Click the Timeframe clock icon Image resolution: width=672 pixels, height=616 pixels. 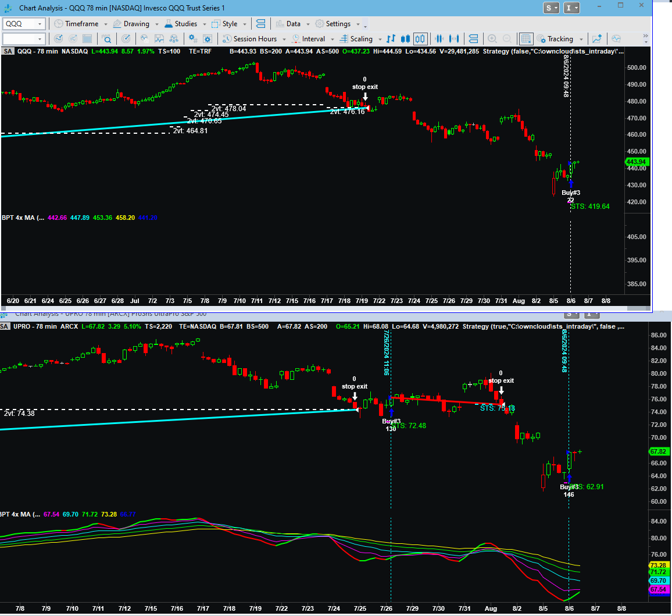(58, 24)
